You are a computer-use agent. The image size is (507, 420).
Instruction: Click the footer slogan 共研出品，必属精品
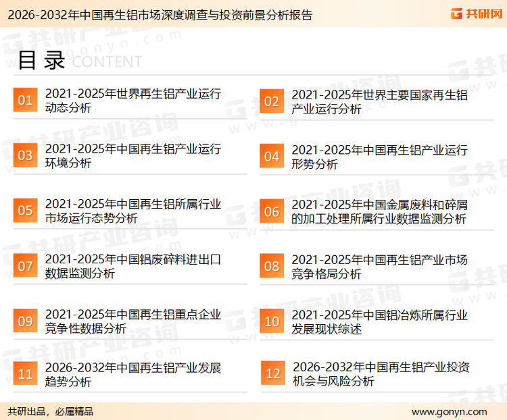click(50, 412)
